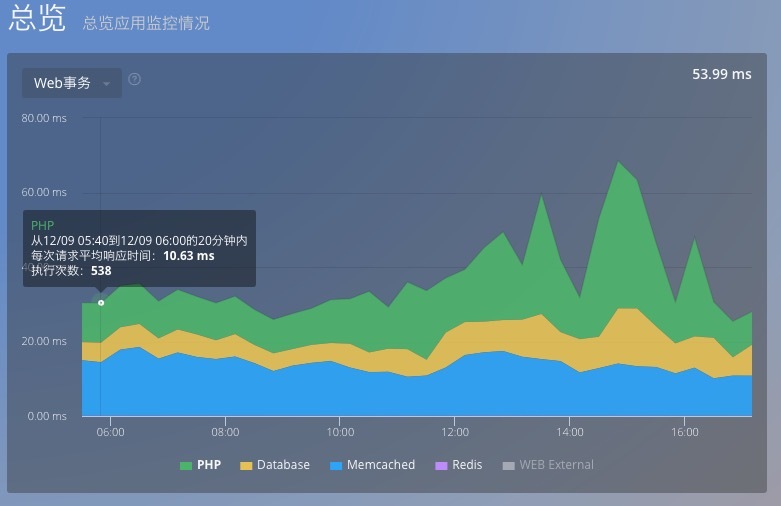Select the 12:00 x-axis time label
Screen dimensions: 781x506
pos(455,432)
